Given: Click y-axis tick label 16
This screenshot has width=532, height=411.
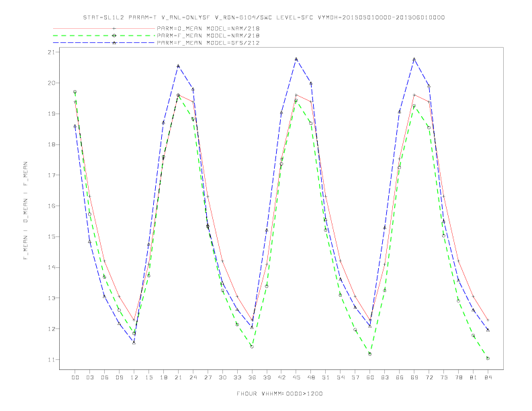Looking at the screenshot, I should coord(52,206).
